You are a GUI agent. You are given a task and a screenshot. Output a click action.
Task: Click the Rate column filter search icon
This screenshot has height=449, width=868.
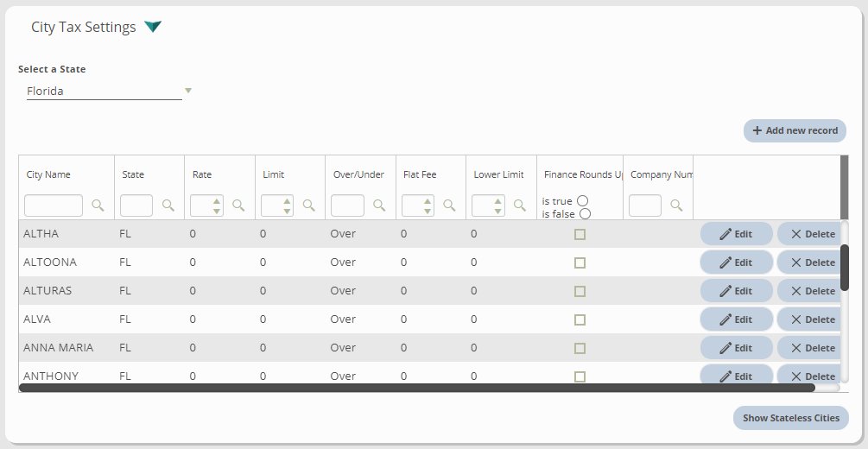(238, 206)
